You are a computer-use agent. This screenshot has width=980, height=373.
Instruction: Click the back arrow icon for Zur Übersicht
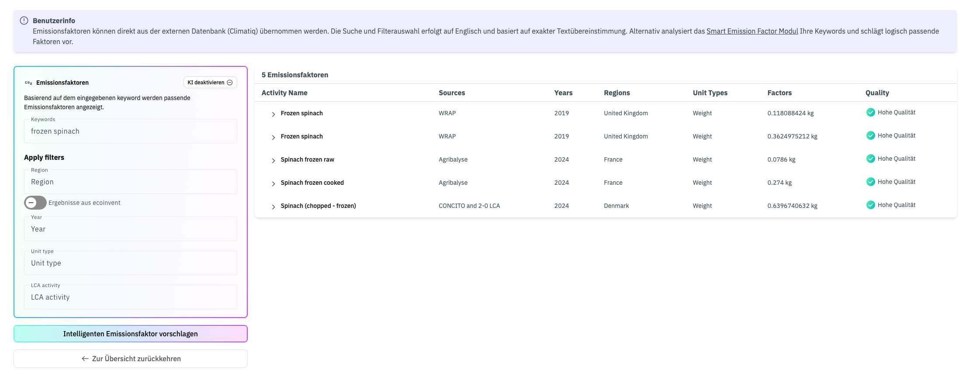85,359
